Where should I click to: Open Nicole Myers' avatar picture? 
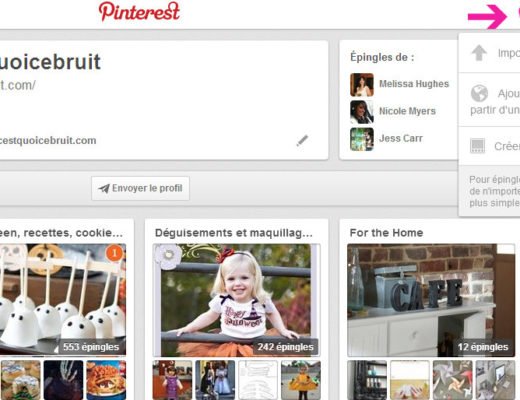[362, 112]
